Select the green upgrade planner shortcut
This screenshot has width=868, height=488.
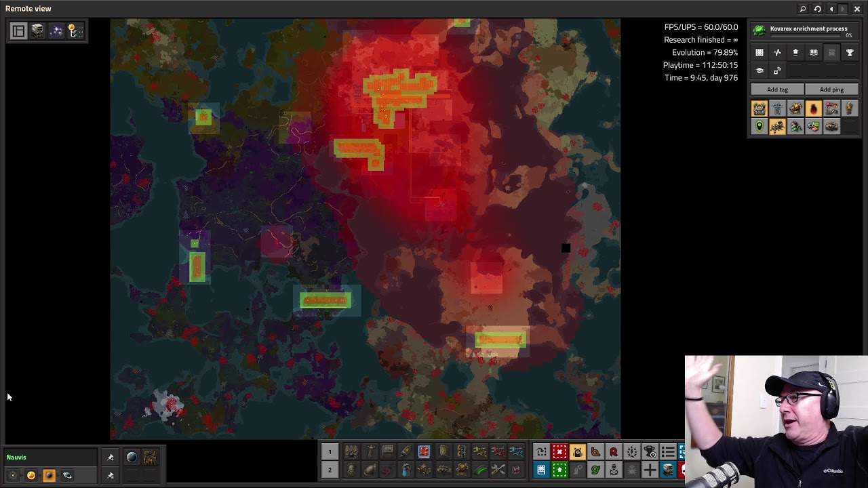pyautogui.click(x=559, y=470)
